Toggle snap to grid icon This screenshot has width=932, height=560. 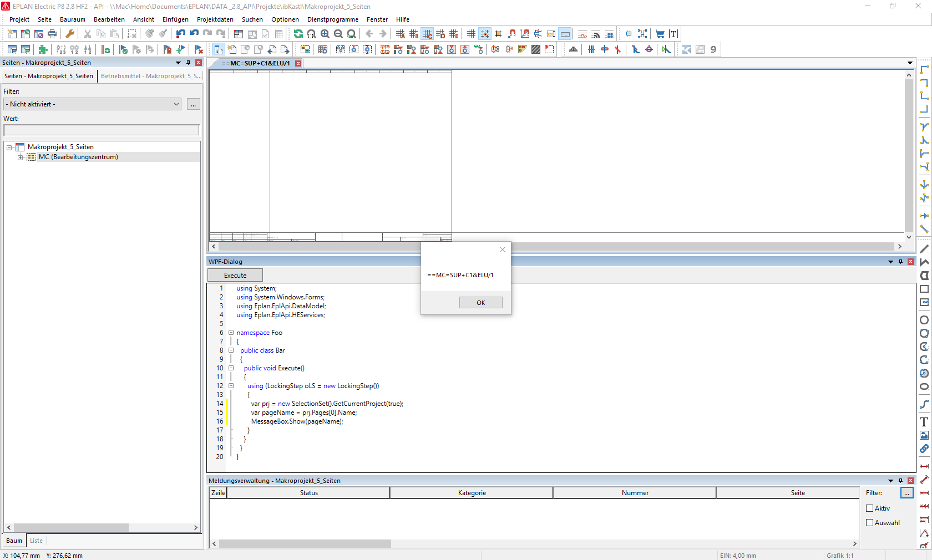click(485, 34)
